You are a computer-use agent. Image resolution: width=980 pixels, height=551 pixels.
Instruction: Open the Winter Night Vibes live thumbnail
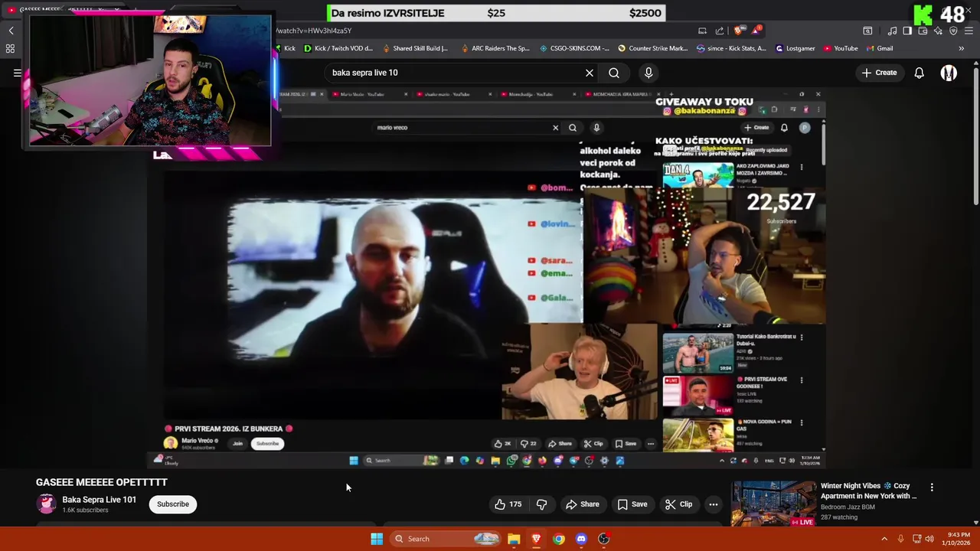[773, 504]
